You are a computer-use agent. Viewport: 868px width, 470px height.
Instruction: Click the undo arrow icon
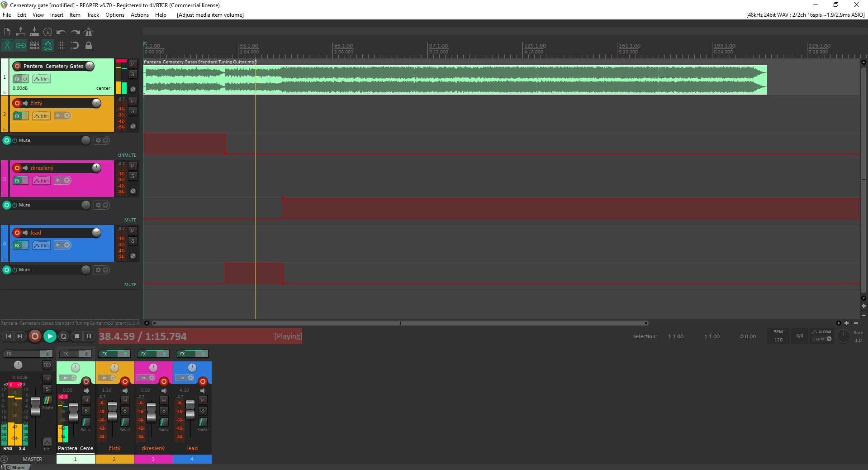61,32
